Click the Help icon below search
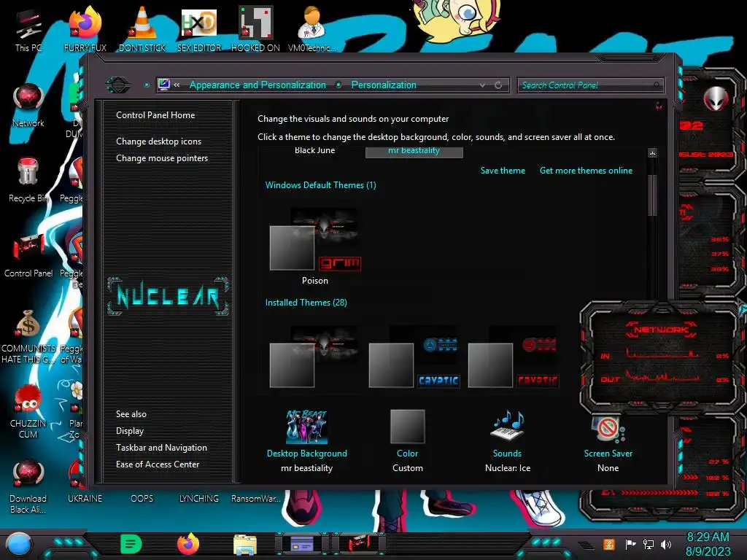 659,106
